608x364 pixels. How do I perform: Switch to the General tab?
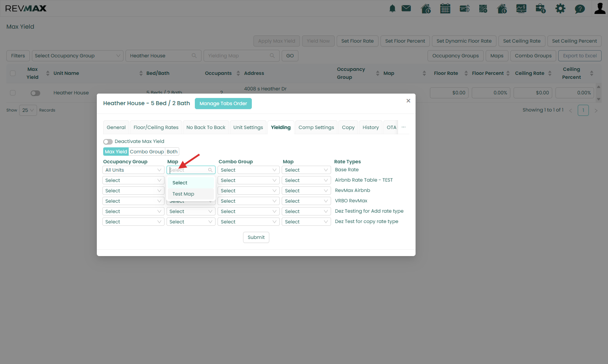[x=116, y=127]
